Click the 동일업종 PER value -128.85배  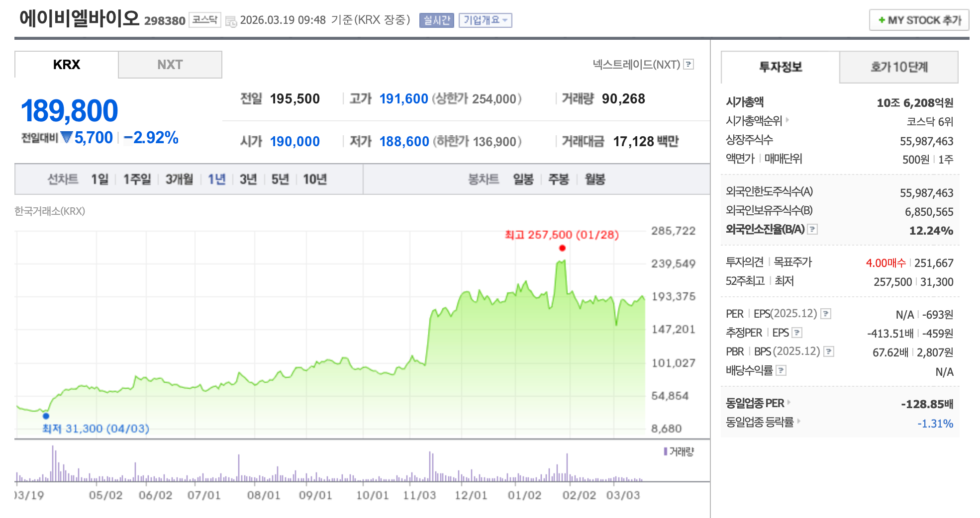(927, 404)
